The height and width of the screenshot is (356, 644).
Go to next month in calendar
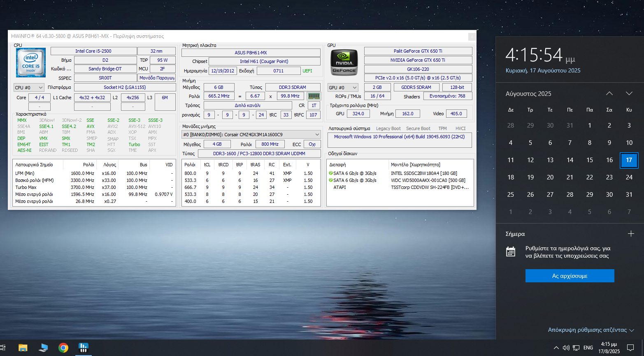pyautogui.click(x=629, y=94)
